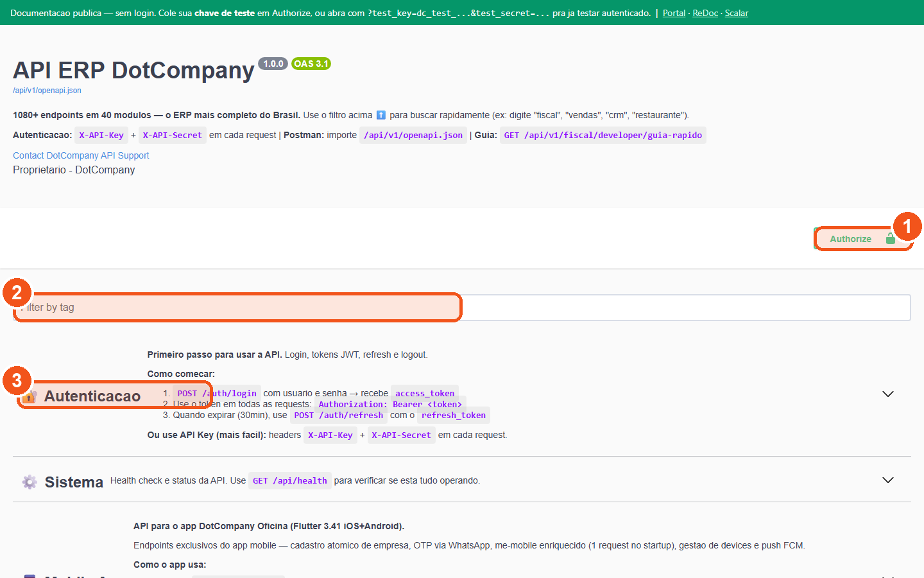
Task: Click the /api/v1/openapi.json code after Postman
Action: [413, 136]
